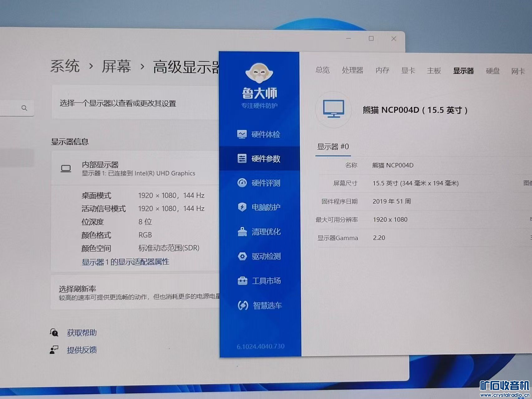Click the 颜色格式 value RGB
Screen dimensions: 532x399
tap(145, 235)
